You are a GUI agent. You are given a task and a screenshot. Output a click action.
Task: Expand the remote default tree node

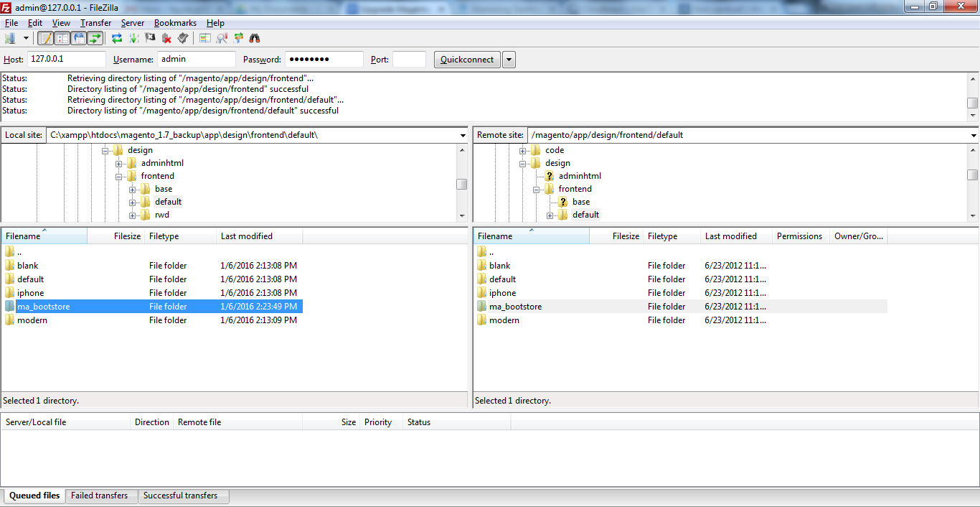pyautogui.click(x=550, y=215)
